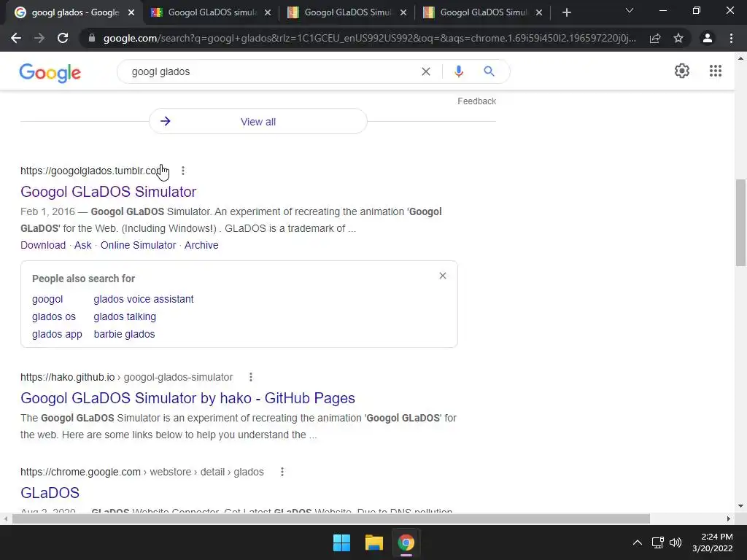Screen dimensions: 747x560
Task: Open a new browser tab
Action: tap(566, 12)
